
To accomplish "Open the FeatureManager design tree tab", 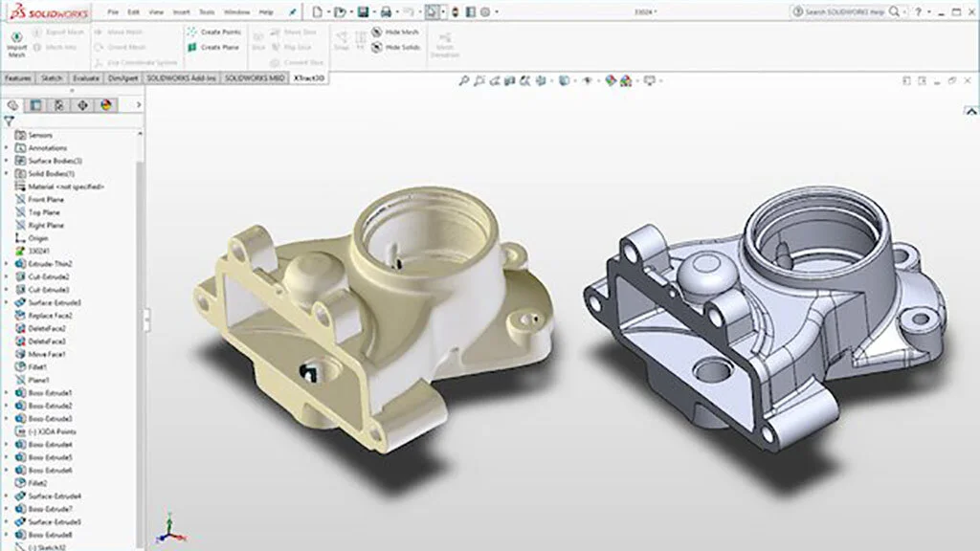I will point(12,105).
